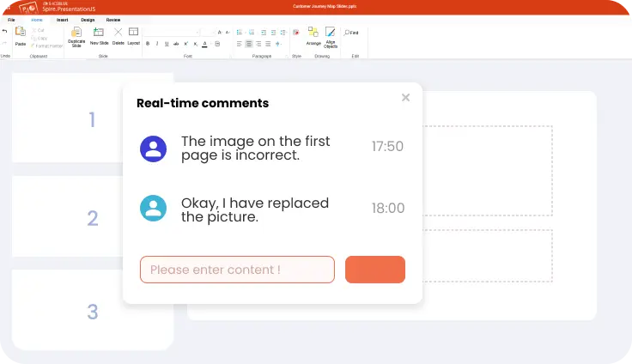Screen dimensions: 632x364
Task: Click the orange send button
Action: (375, 270)
